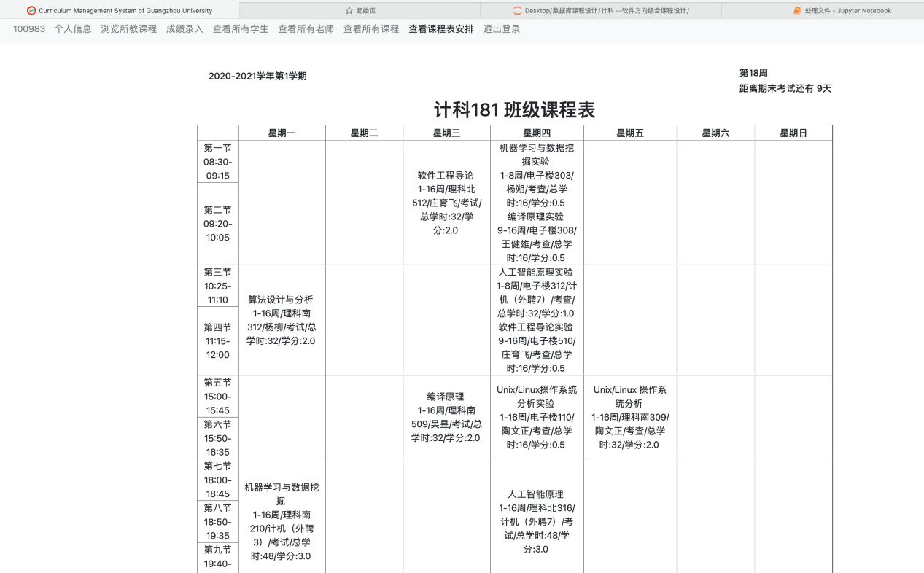Click the 第六节 15:50-16:35 time slot
Image resolution: width=924 pixels, height=573 pixels.
(217, 438)
